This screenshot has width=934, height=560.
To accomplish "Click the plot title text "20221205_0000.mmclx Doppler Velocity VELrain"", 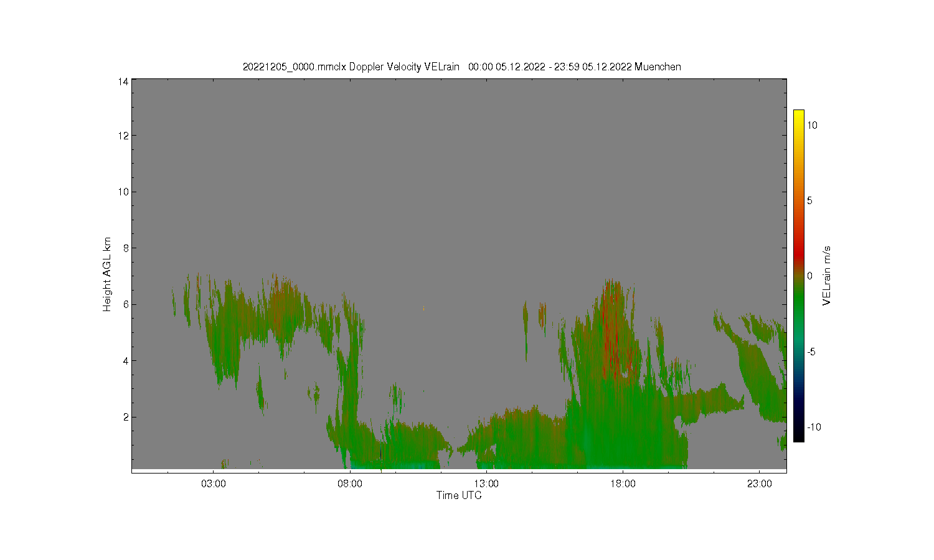I will 351,67.
